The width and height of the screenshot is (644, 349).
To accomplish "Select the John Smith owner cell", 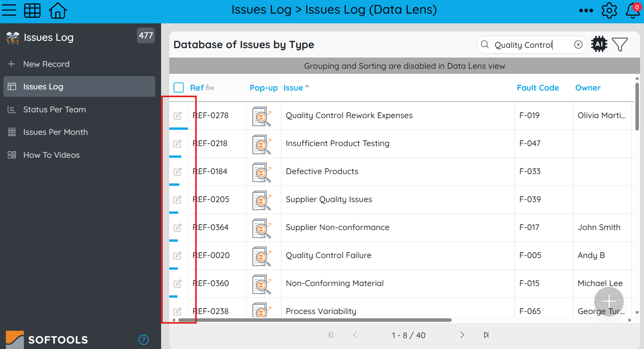I will point(602,227).
